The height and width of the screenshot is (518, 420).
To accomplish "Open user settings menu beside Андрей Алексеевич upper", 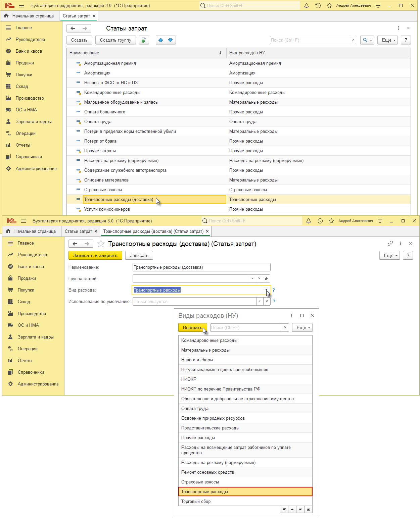I will pyautogui.click(x=378, y=5).
